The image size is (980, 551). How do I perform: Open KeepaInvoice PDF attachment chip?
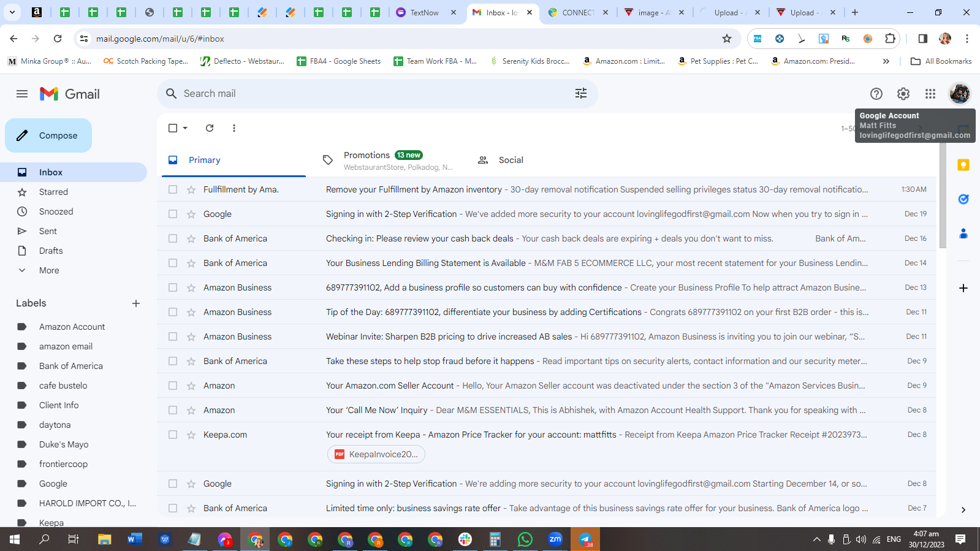(376, 454)
